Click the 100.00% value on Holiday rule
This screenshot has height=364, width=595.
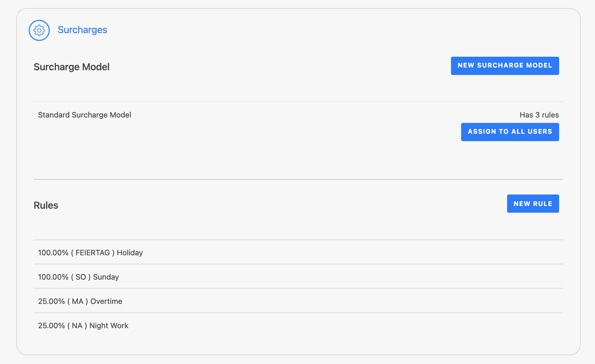tap(53, 253)
